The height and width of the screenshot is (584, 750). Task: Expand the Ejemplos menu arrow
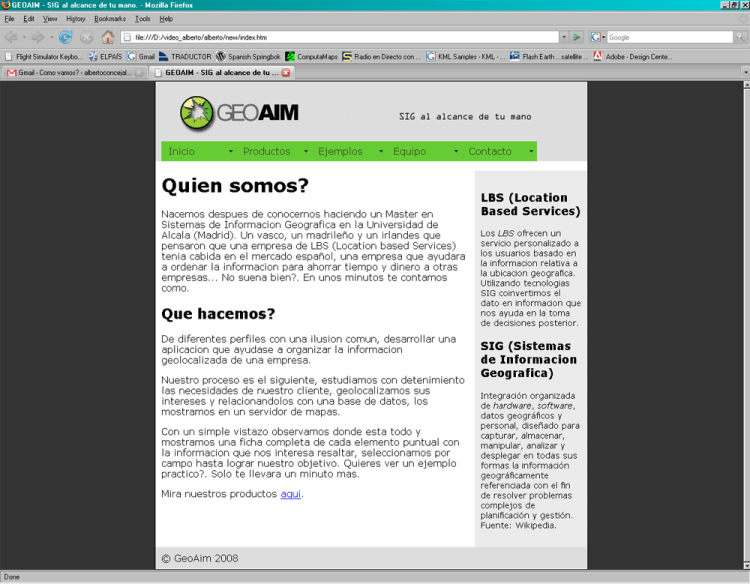coord(381,152)
